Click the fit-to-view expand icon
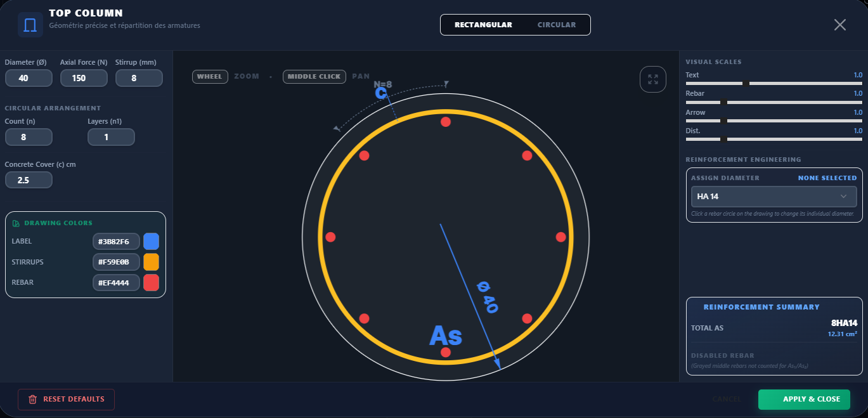The image size is (868, 418). coord(653,79)
